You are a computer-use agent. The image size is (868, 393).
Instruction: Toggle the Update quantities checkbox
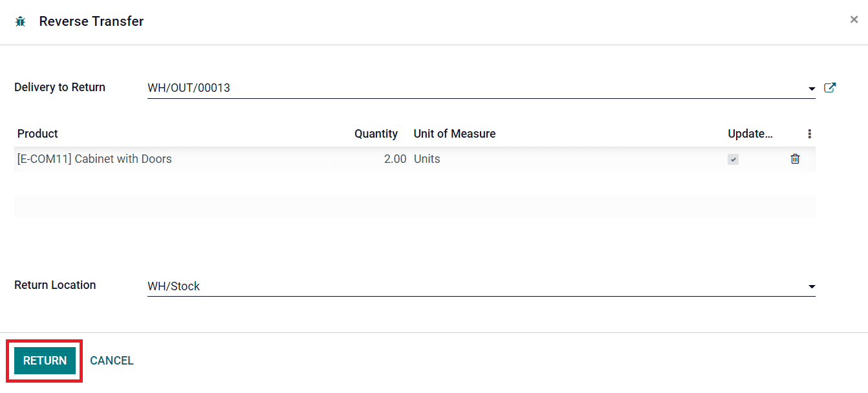(733, 160)
